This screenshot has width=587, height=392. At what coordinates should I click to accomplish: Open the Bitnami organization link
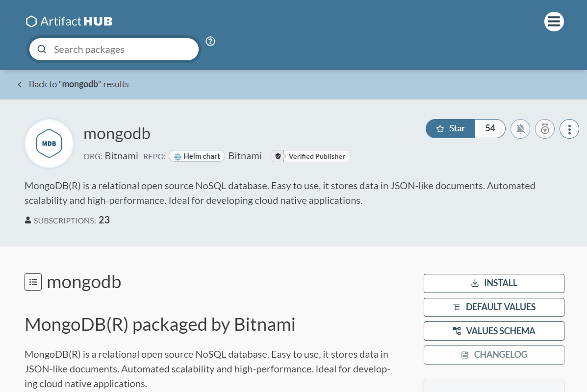(121, 156)
